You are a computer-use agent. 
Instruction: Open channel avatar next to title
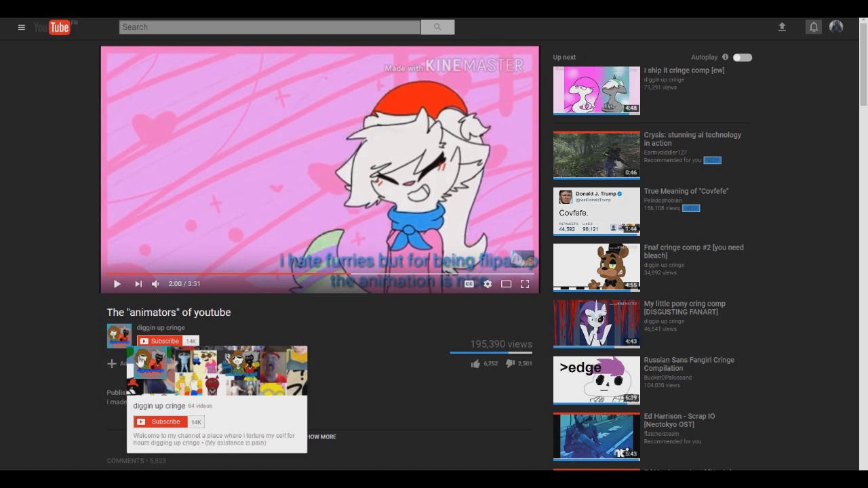(119, 336)
